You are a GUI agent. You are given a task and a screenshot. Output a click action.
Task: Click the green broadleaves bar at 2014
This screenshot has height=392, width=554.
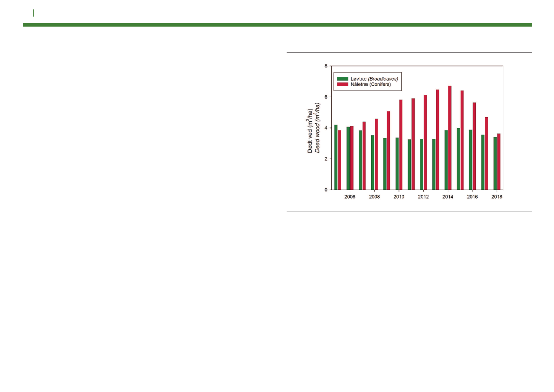click(x=446, y=160)
